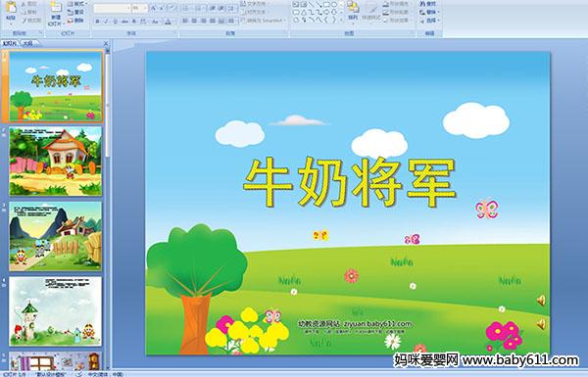
Task: Open the Arrange shapes tool
Action: pyautogui.click(x=353, y=11)
